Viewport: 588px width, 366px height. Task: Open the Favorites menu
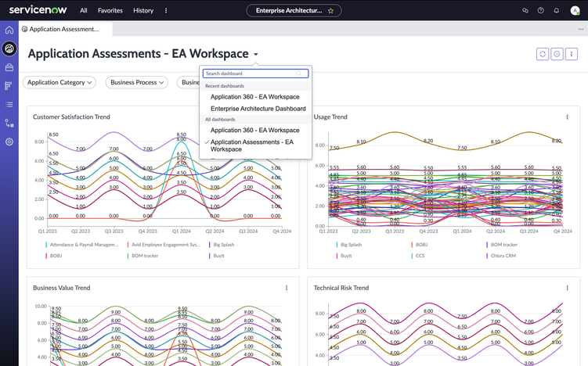coord(110,10)
